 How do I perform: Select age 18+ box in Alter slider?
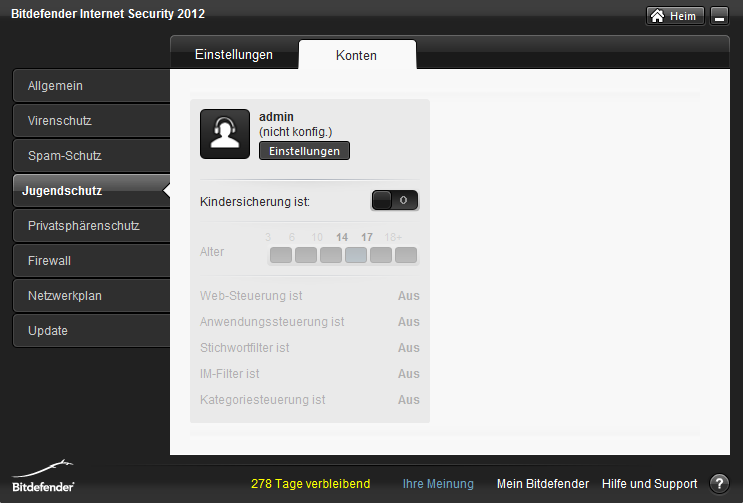point(406,255)
